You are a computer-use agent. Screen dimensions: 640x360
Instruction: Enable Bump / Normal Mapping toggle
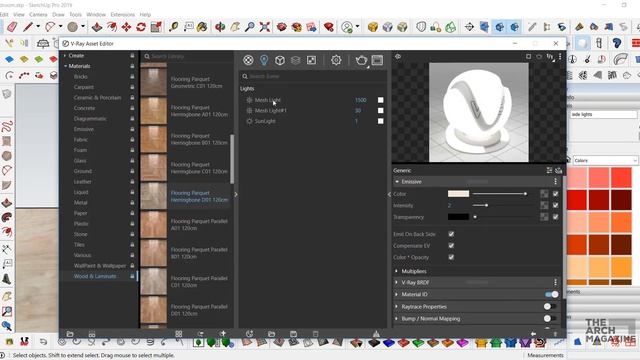[x=550, y=318]
